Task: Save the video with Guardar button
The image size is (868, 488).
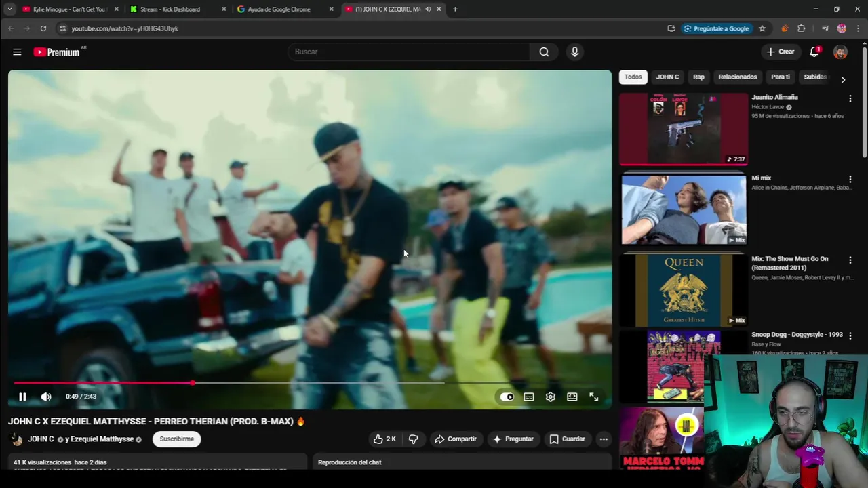Action: click(x=567, y=439)
